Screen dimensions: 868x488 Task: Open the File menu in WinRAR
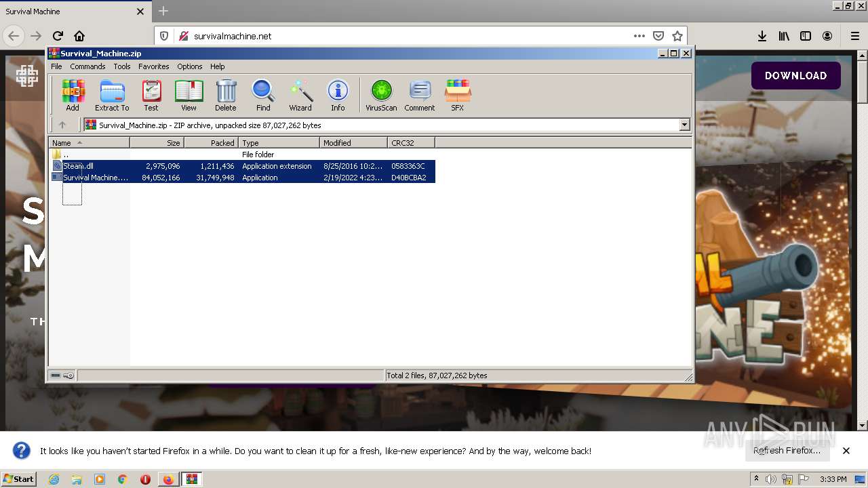56,66
